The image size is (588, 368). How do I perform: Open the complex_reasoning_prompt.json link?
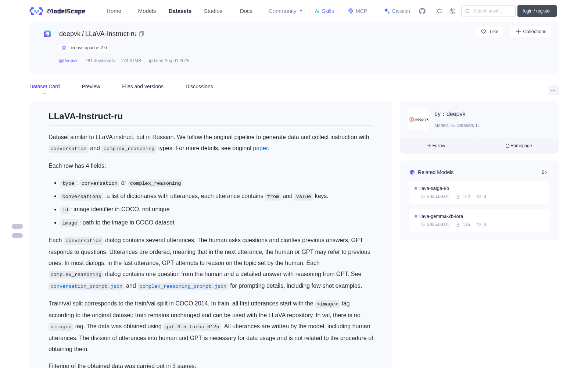(x=183, y=286)
